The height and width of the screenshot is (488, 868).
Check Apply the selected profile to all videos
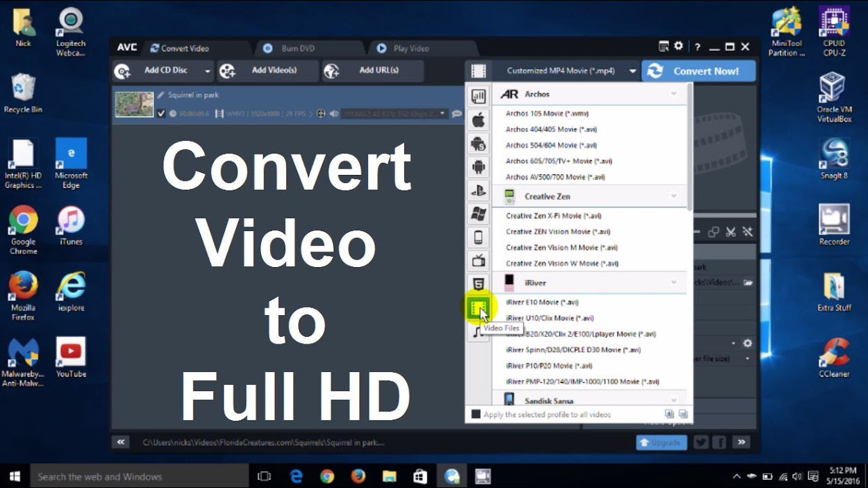476,414
